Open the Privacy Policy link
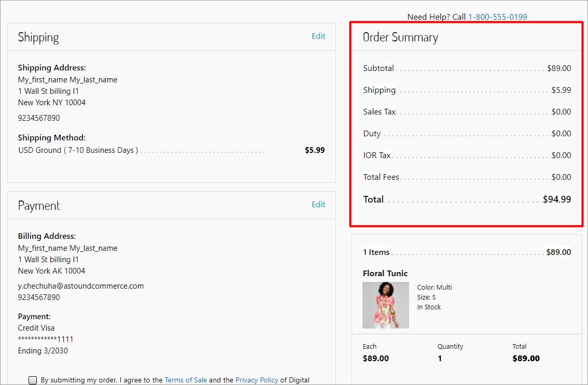The width and height of the screenshot is (588, 385). pyautogui.click(x=257, y=380)
